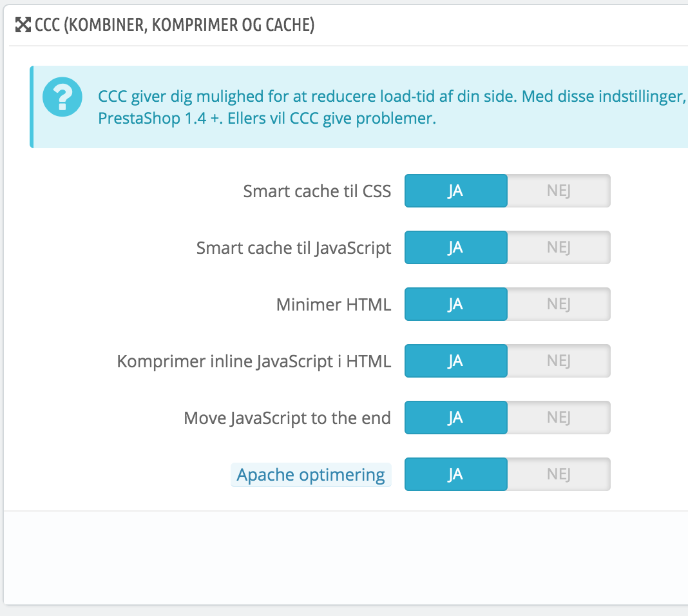
Task: Choose JA for Komprimer inline JavaScript
Action: [x=455, y=361]
